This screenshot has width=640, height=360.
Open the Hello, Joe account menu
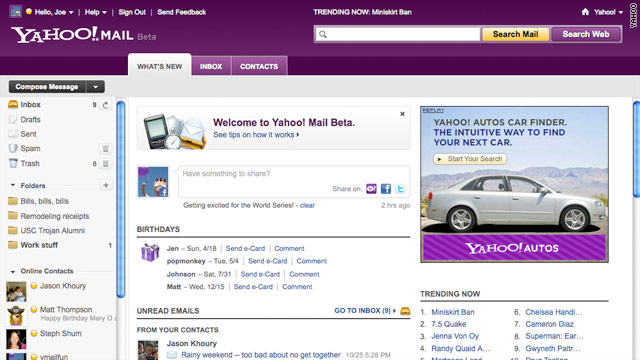(x=49, y=12)
